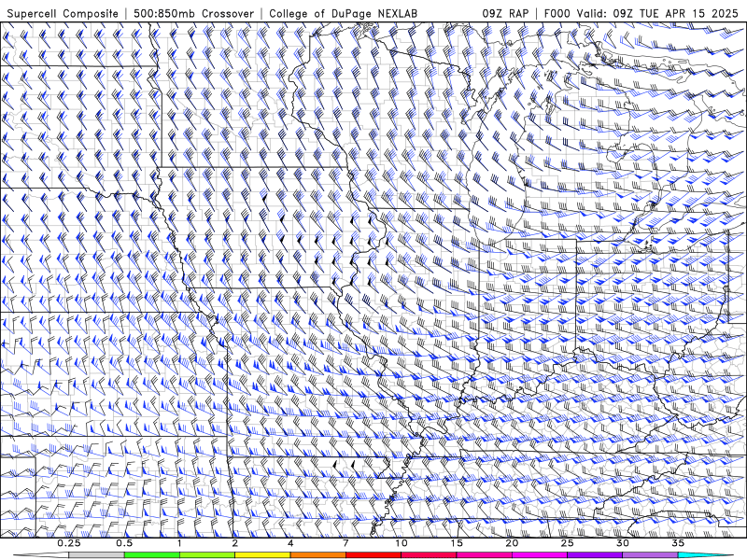Select the crimson 10–15 color bar segment
The image size is (747, 560).
[429, 555]
